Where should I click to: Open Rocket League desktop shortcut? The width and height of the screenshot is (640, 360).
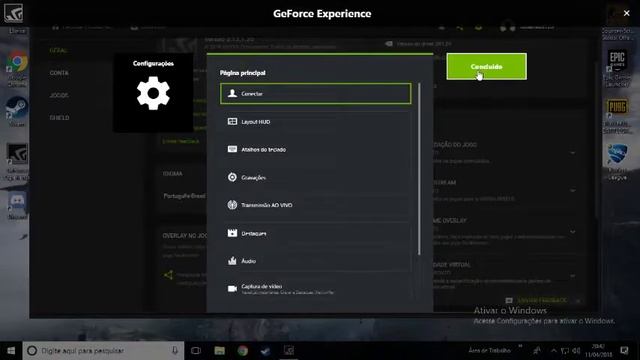click(617, 162)
